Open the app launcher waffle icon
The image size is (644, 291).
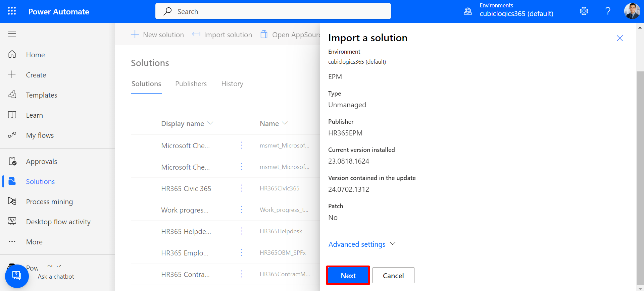click(12, 11)
